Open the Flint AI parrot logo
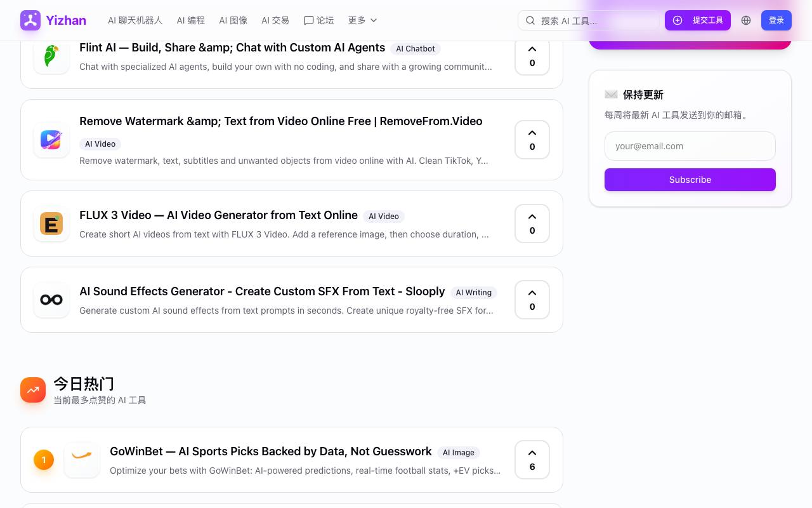Image resolution: width=812 pixels, height=508 pixels. [x=51, y=56]
